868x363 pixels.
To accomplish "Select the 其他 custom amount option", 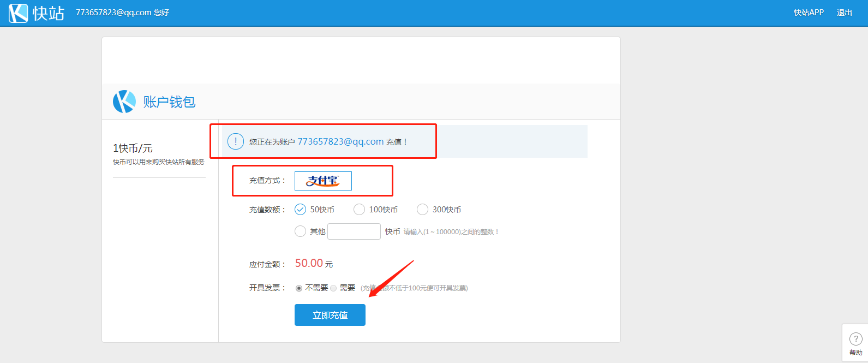I will [301, 231].
